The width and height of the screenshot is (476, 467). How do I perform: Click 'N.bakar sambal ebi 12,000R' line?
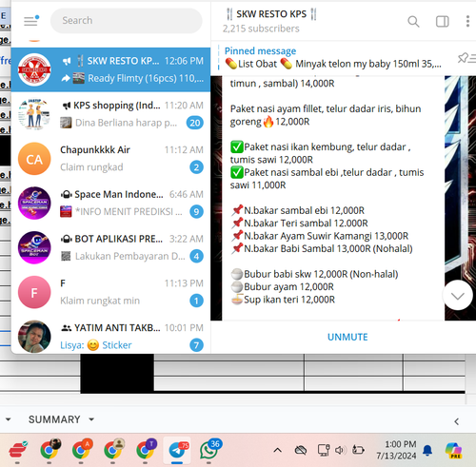point(298,210)
